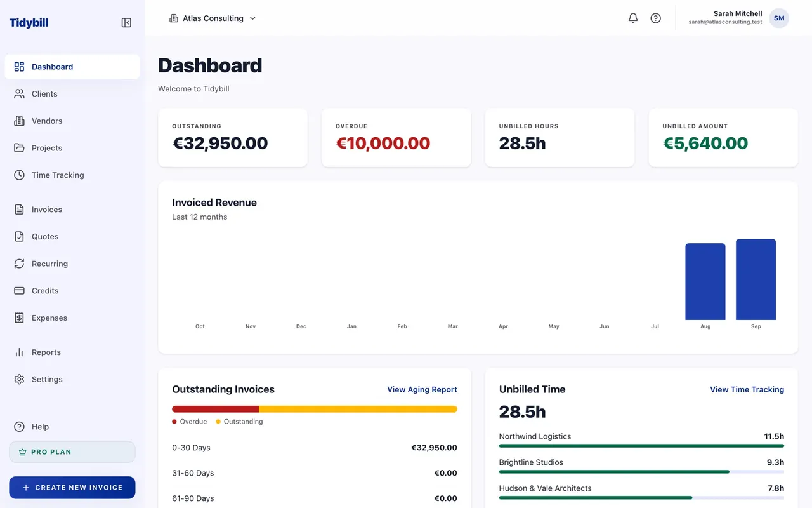Click the Credits card icon
Screen dimensions: 812x508
point(20,291)
